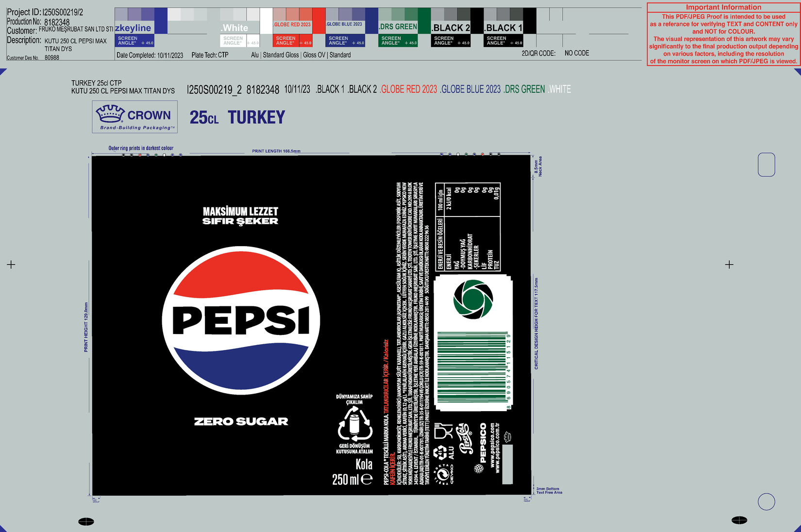Click the Screen Angle box under BLACK 1

pyautogui.click(x=503, y=41)
